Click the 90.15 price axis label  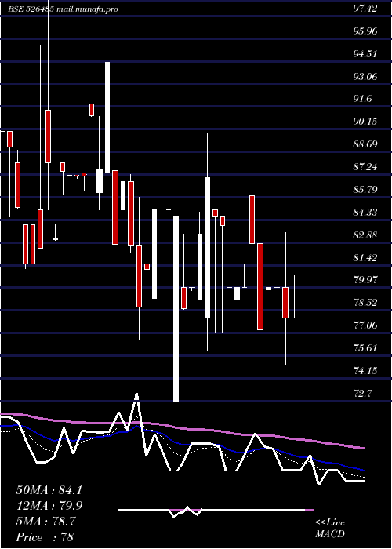click(x=365, y=122)
